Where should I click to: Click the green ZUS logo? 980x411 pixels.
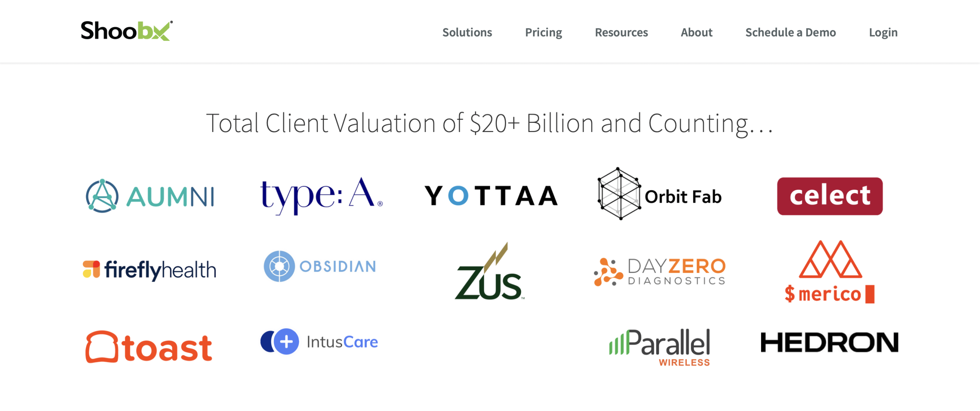coord(489,271)
